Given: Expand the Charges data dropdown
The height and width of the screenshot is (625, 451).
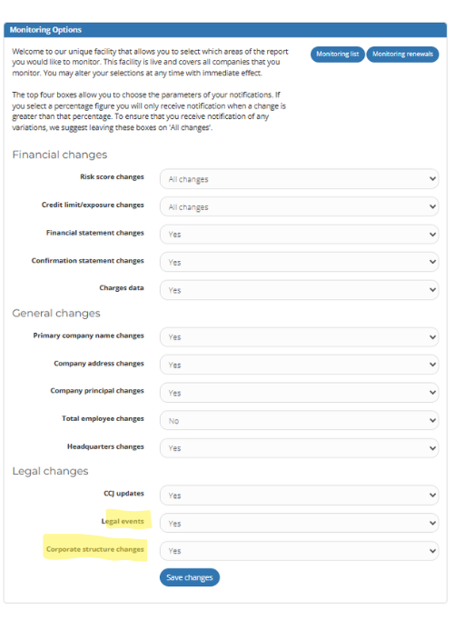Looking at the screenshot, I should pos(299,290).
